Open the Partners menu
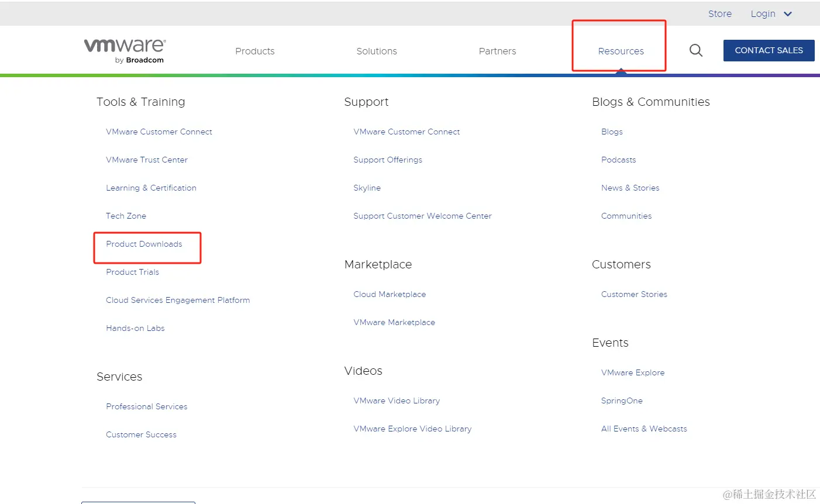The width and height of the screenshot is (820, 504). pos(497,51)
